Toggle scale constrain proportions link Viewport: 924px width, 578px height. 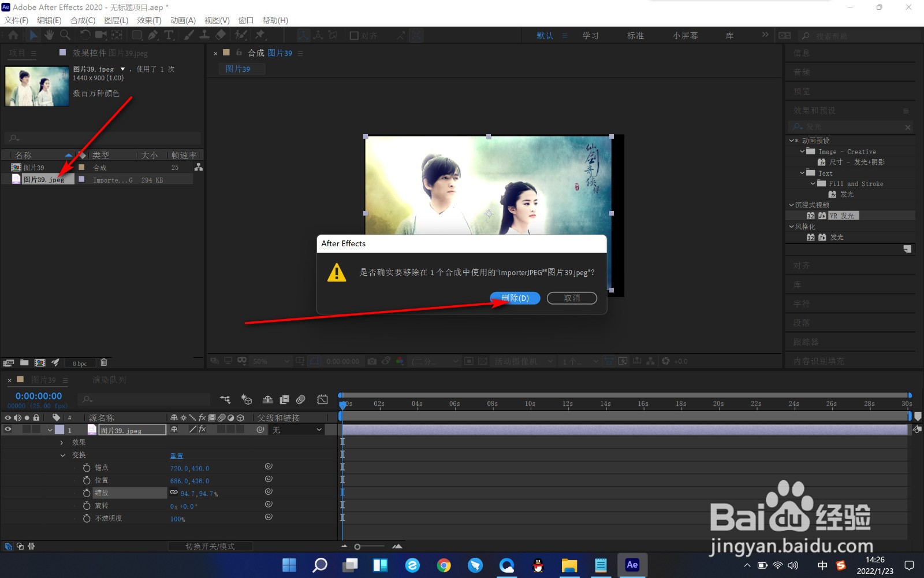174,492
